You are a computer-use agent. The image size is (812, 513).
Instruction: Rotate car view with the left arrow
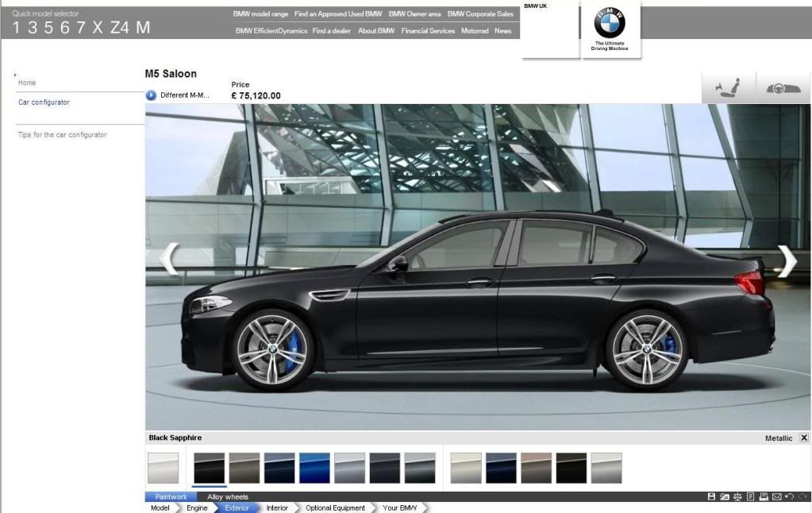(170, 258)
